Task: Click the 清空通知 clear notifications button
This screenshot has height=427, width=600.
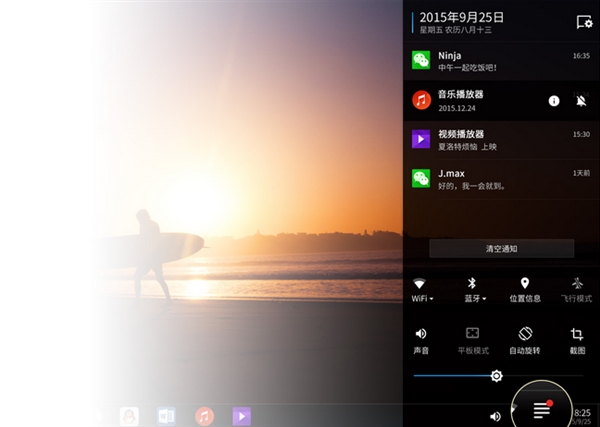Action: point(501,248)
